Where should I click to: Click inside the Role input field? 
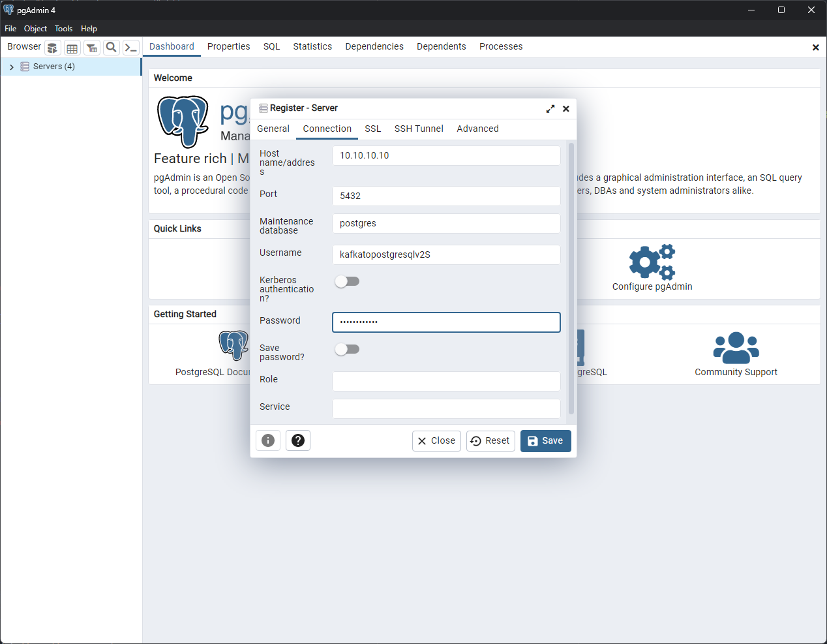coord(445,381)
